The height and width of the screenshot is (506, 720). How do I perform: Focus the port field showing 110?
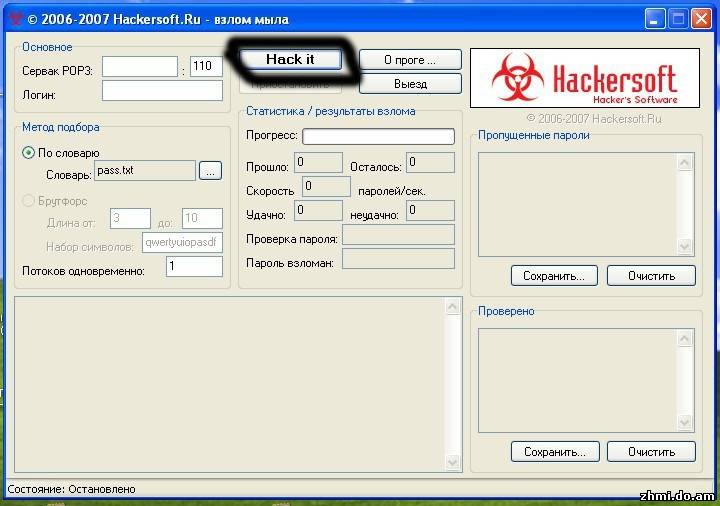pyautogui.click(x=206, y=67)
